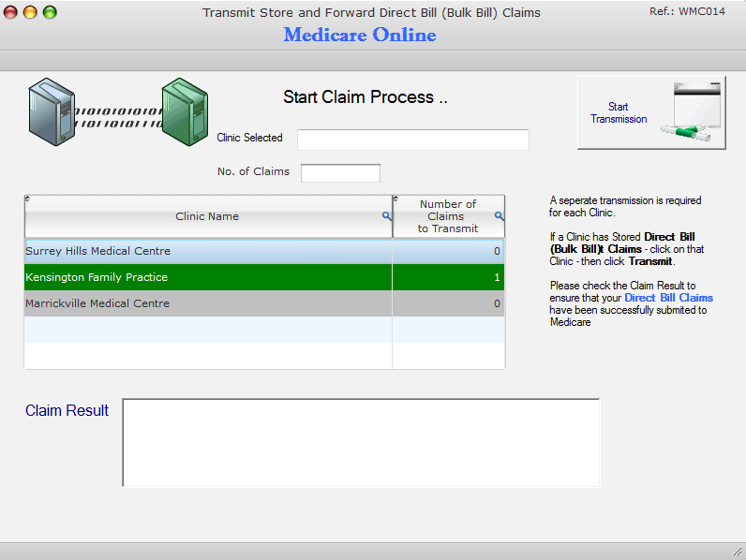Sort by Number of Claims to Transmit header
This screenshot has width=746, height=560.
tap(448, 216)
